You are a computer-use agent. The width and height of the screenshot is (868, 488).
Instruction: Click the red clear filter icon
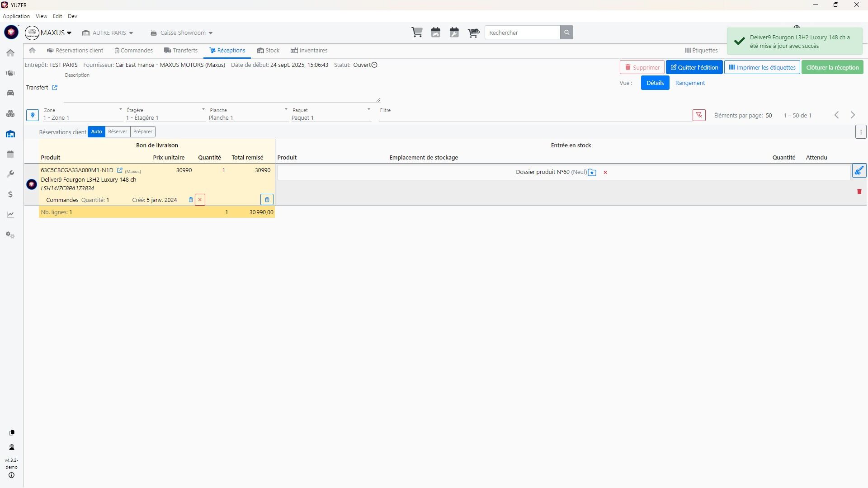(699, 115)
